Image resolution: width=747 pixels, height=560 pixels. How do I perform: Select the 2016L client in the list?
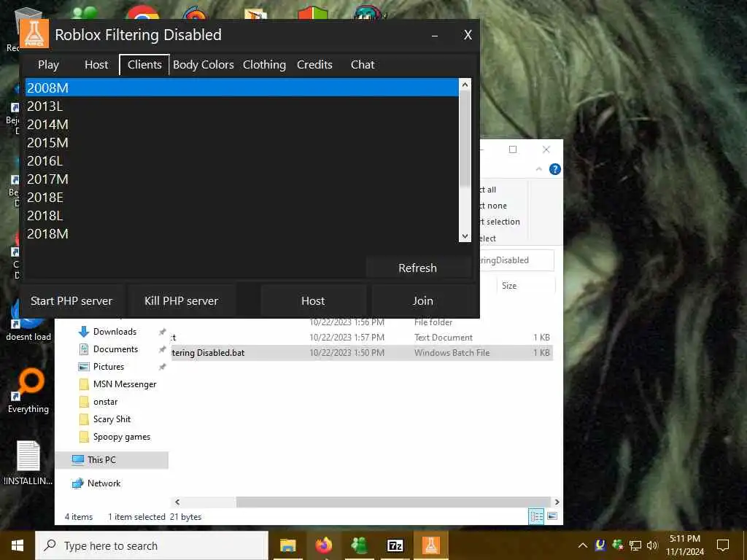pos(242,161)
